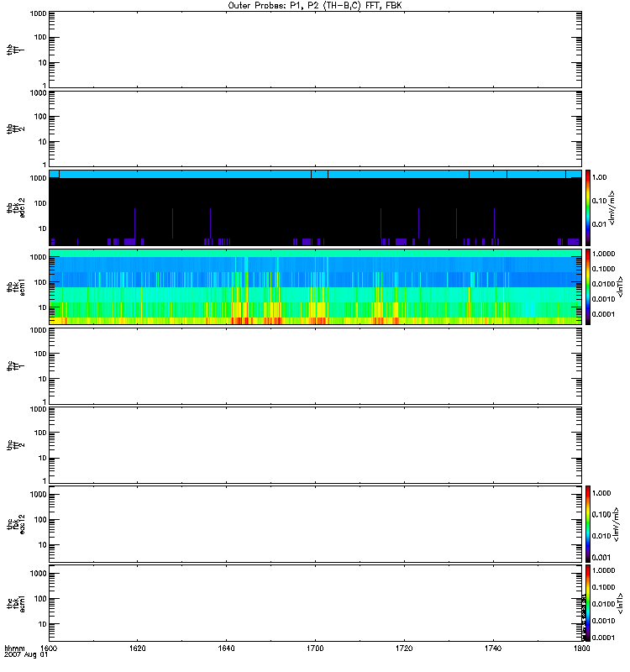Click the thc fbk scm1 color bar

[x=588, y=602]
